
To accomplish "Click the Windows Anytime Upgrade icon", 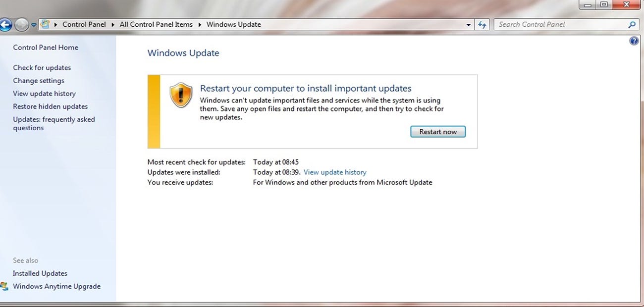I will click(x=4, y=286).
